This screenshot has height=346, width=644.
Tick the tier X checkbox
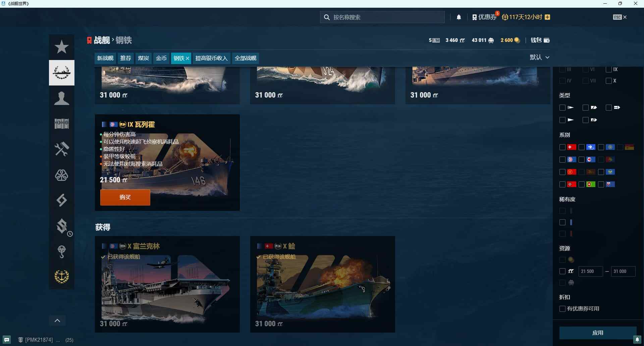point(608,81)
